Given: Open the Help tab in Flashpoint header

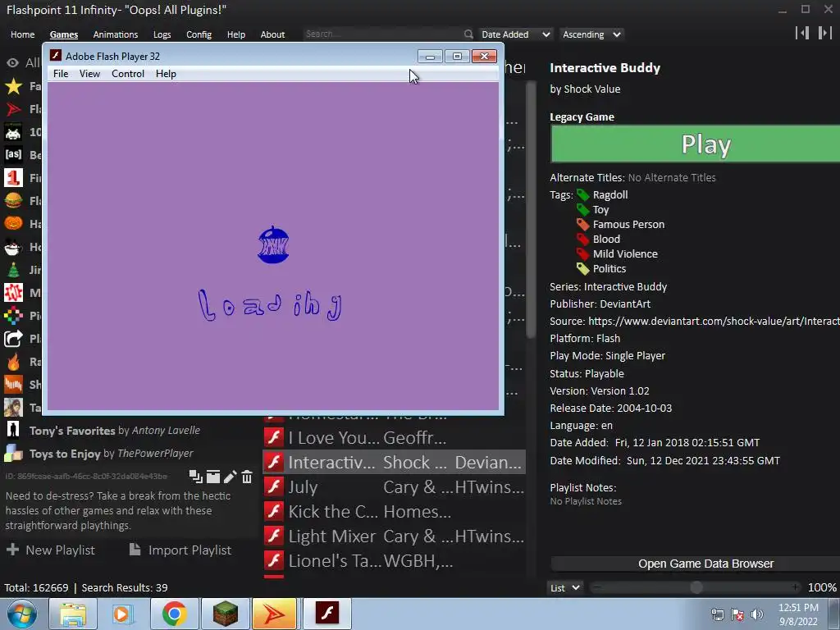Looking at the screenshot, I should tap(235, 34).
